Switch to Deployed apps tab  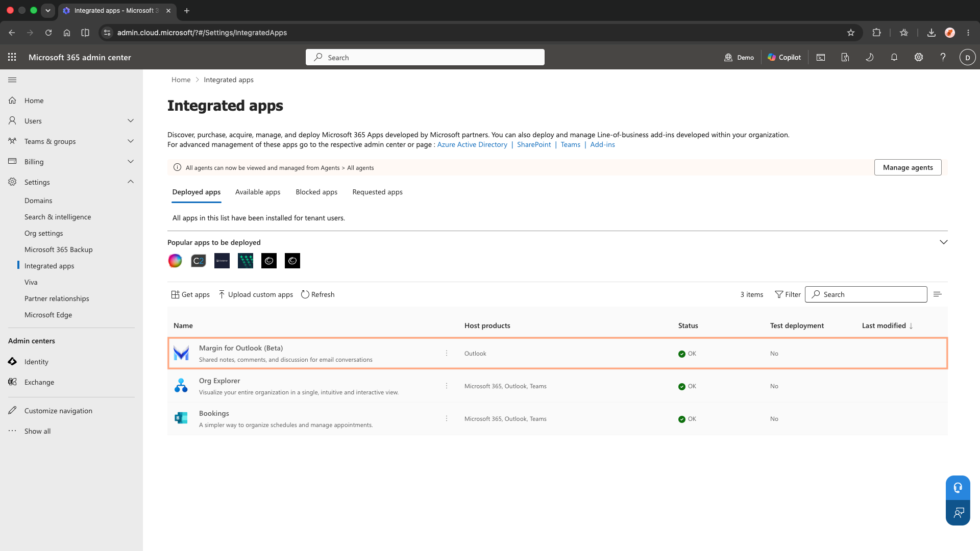coord(197,192)
